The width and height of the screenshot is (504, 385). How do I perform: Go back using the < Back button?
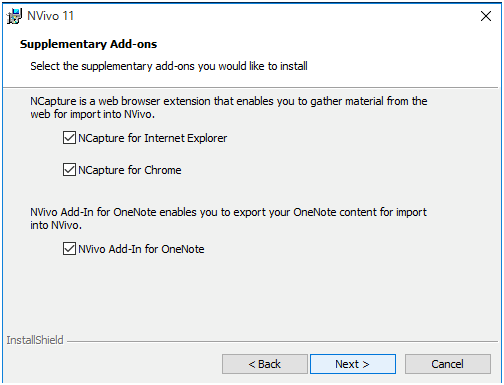point(265,364)
